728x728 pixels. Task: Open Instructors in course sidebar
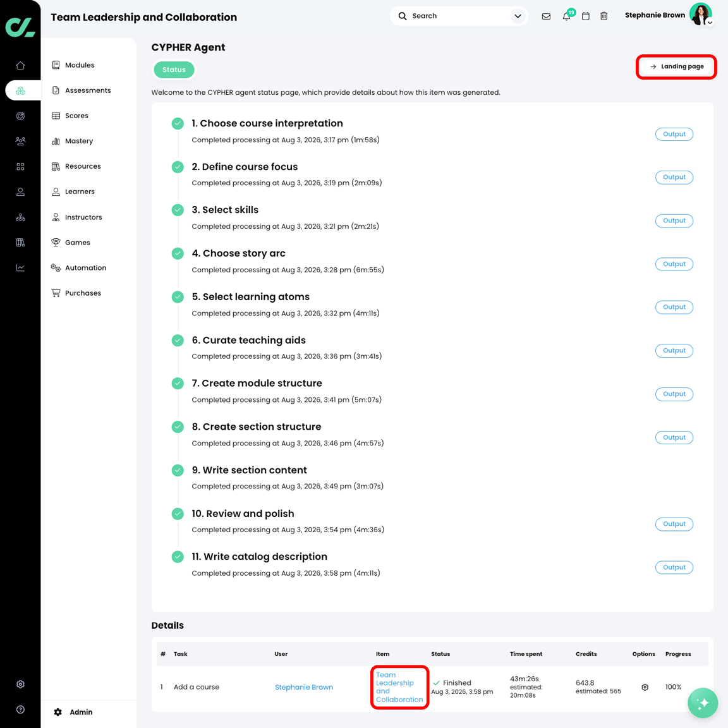[77, 217]
